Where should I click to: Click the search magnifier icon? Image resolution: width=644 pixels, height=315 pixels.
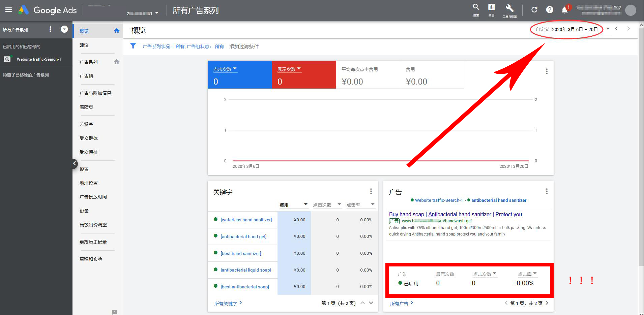(476, 7)
